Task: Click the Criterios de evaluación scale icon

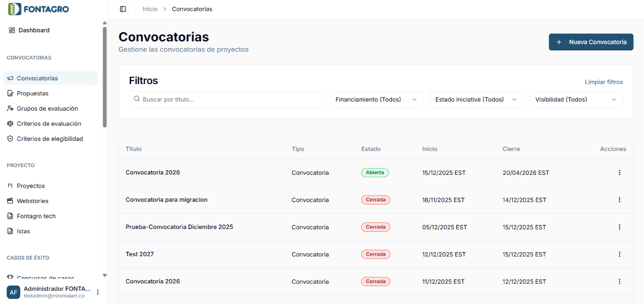Action: 10,123
